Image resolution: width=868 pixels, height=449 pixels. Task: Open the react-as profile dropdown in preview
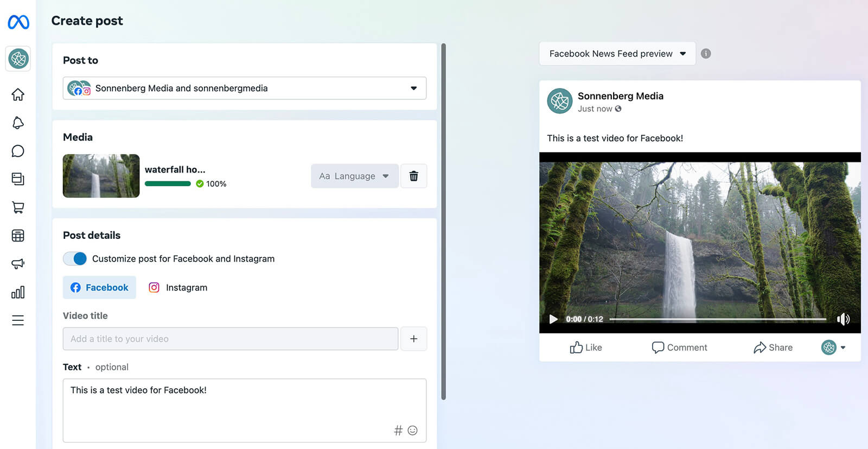click(x=834, y=347)
